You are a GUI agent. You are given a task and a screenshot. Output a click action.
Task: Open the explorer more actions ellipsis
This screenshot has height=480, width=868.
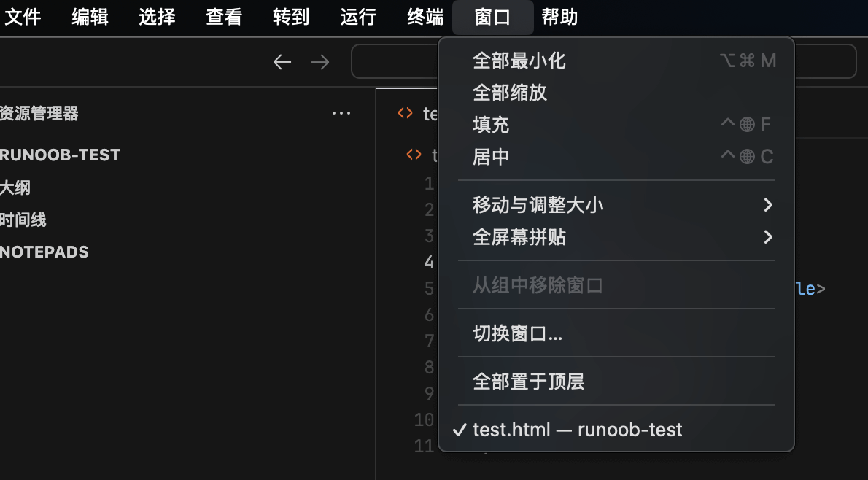341,113
